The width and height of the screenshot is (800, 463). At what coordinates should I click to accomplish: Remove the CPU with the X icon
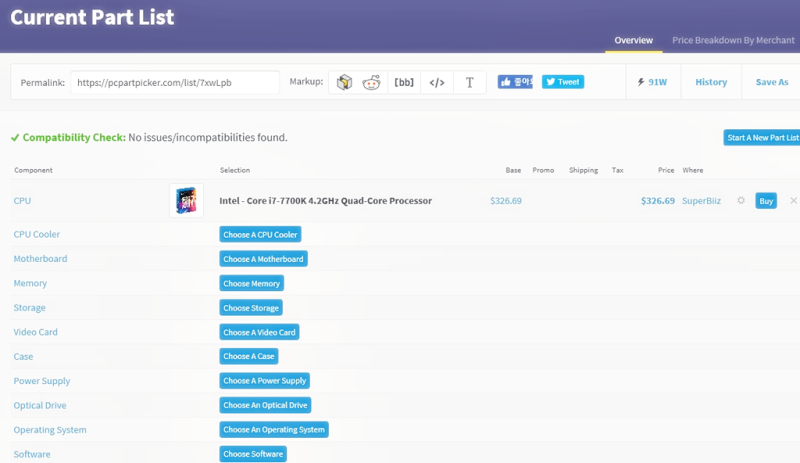pyautogui.click(x=793, y=201)
